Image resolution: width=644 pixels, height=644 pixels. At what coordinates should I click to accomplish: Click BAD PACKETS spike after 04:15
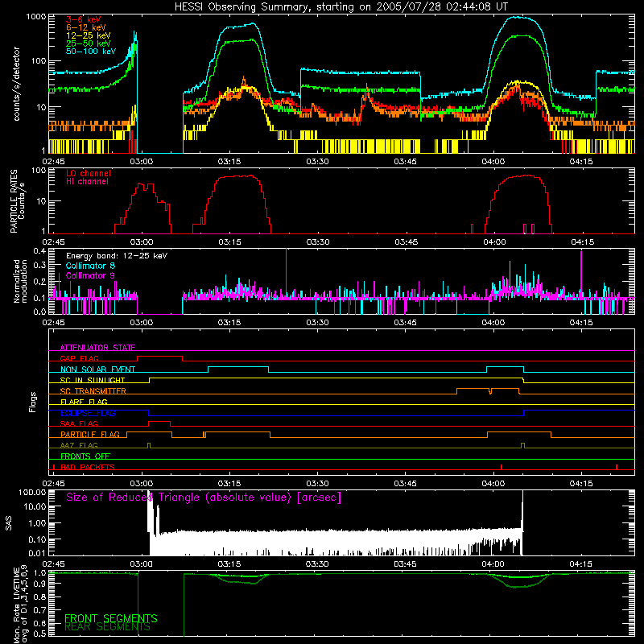[x=617, y=467]
